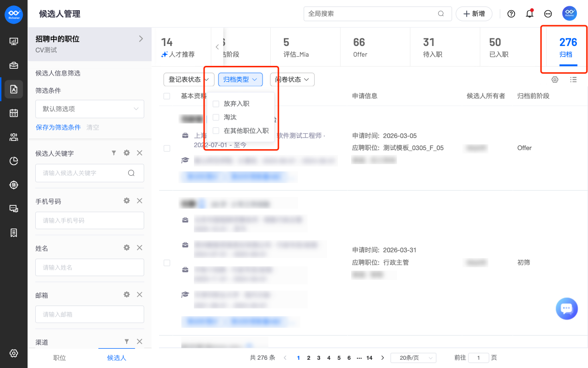The image size is (588, 368).
Task: Click the search magnifier in global search
Action: point(441,14)
